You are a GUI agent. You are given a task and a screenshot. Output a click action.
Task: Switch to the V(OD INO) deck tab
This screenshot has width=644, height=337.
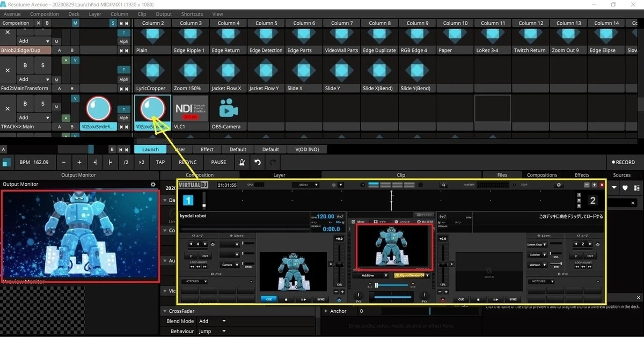point(307,149)
